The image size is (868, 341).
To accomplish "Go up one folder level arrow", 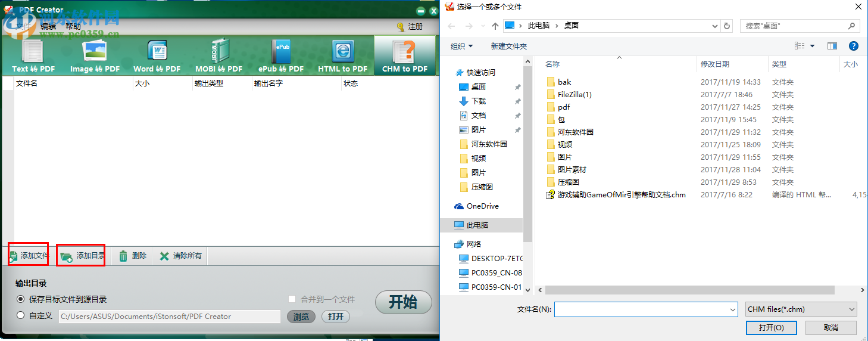I will click(x=495, y=26).
